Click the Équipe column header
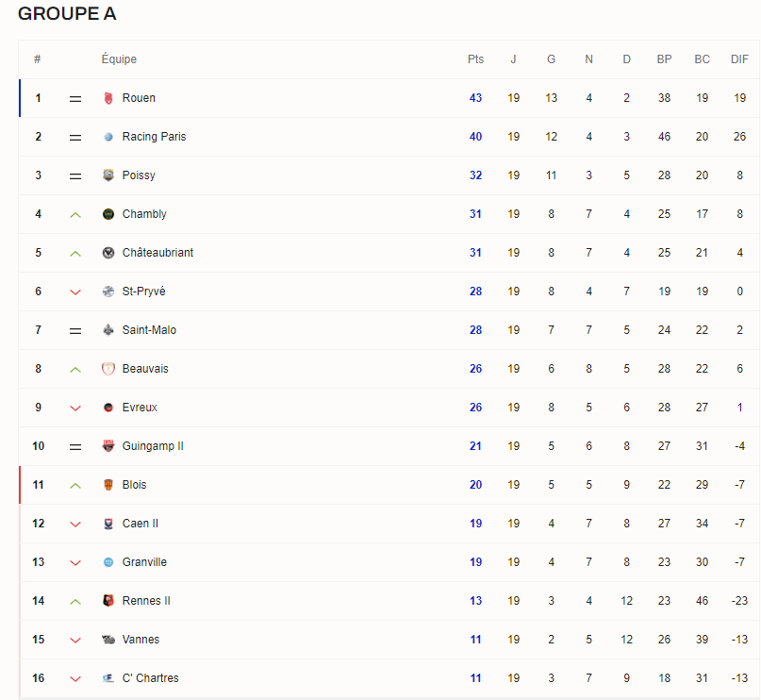This screenshot has width=761, height=700. (x=119, y=59)
